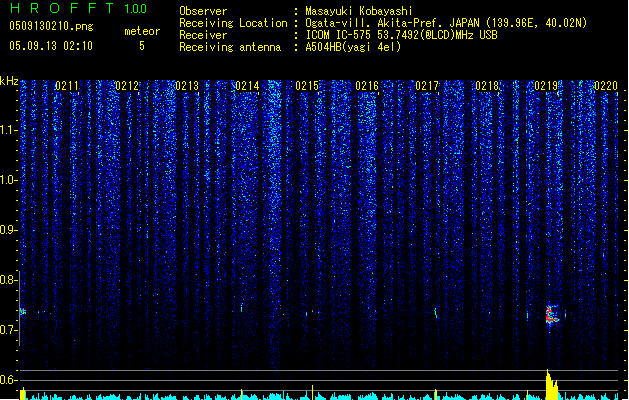Click the meteor count value 5
This screenshot has height=400, width=629.
142,46
